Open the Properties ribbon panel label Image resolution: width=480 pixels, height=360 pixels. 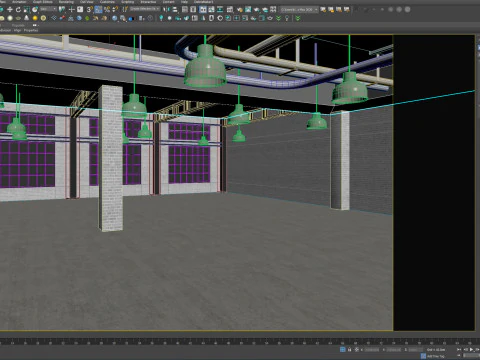click(31, 30)
